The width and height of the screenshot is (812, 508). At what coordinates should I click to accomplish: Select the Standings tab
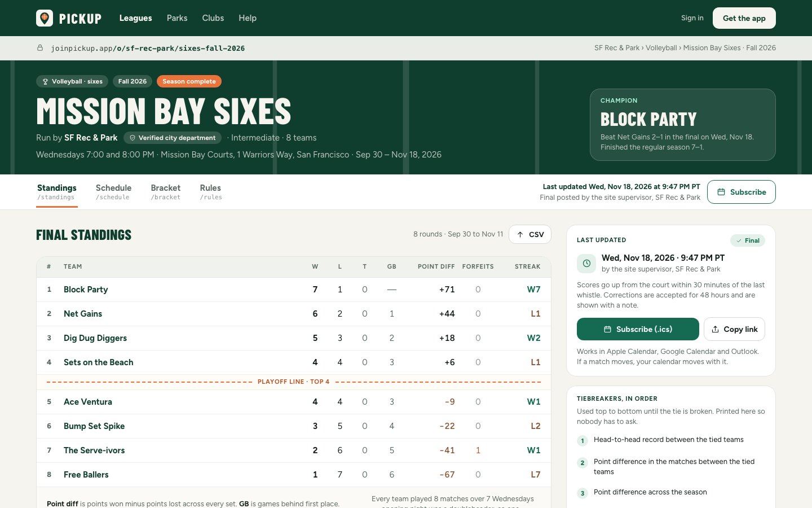pos(57,192)
